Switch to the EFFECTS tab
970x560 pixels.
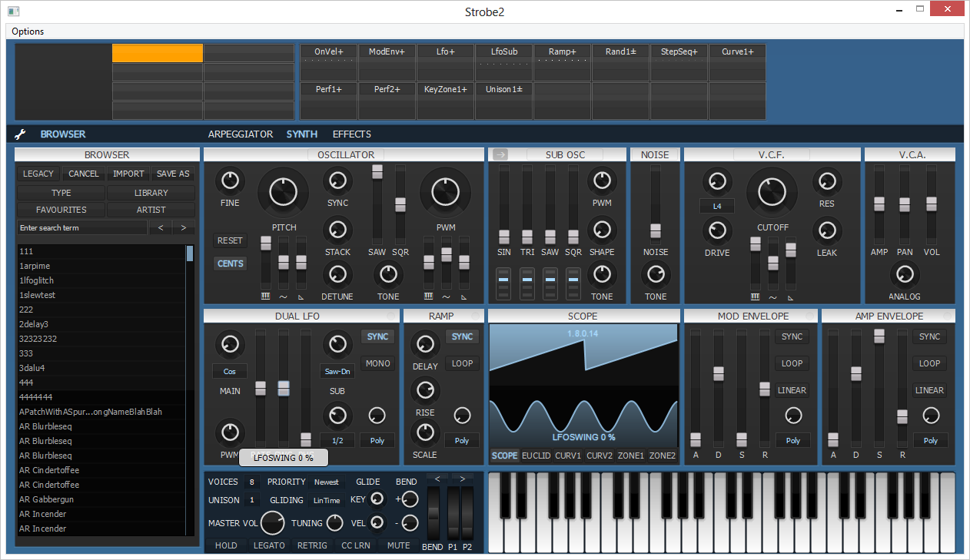point(352,134)
